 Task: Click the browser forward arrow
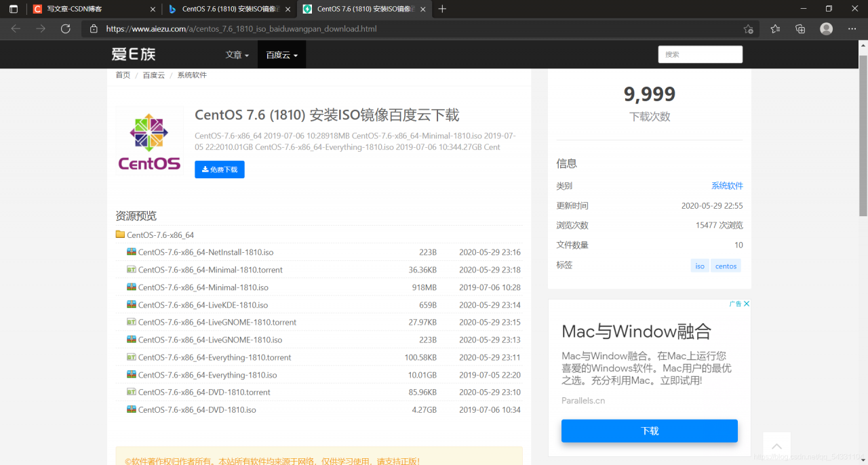pos(41,28)
